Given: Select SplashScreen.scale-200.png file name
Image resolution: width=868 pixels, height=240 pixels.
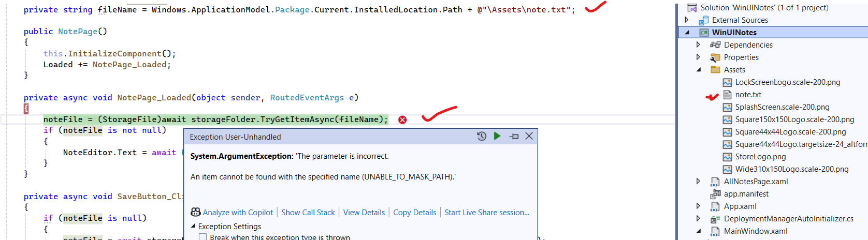Looking at the screenshot, I should pyautogui.click(x=782, y=107).
